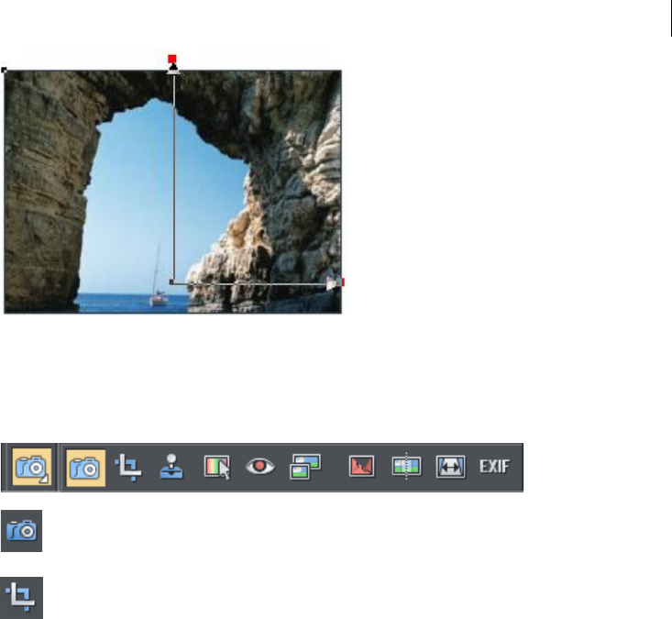Select the second highlighted camera Photo tool in toolbar
This screenshot has height=619, width=672.
(x=85, y=468)
